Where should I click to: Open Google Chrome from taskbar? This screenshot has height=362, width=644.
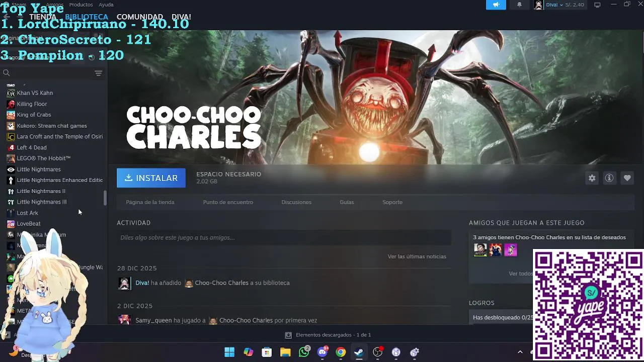(x=341, y=352)
